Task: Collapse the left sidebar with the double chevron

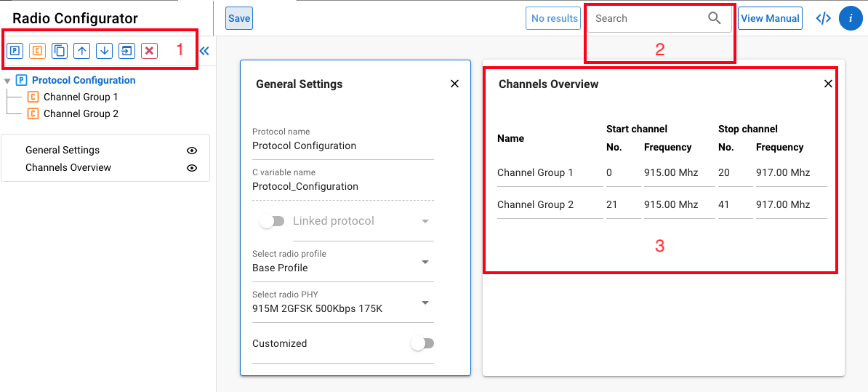Action: 204,51
